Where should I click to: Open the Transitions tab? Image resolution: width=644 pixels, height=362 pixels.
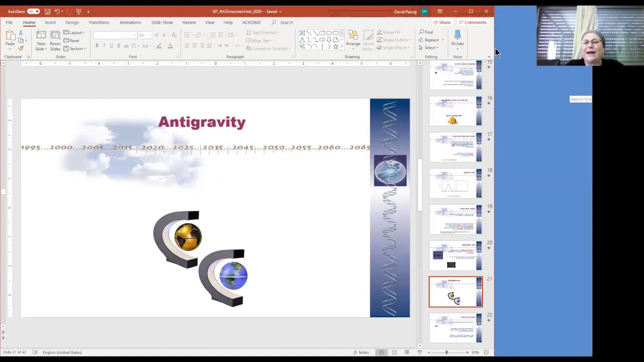(99, 22)
